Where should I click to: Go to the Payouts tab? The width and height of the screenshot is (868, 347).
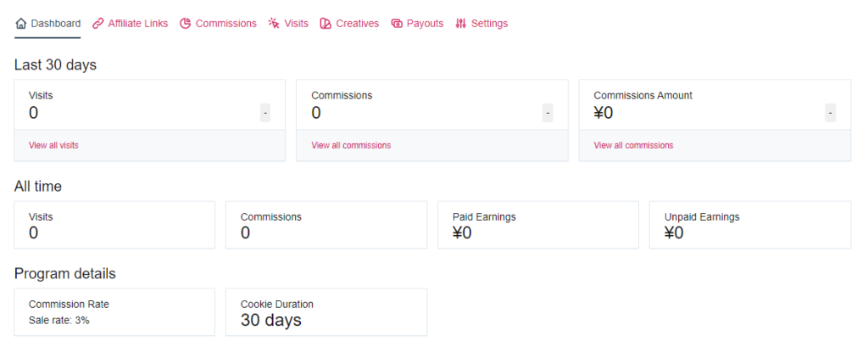pyautogui.click(x=417, y=24)
